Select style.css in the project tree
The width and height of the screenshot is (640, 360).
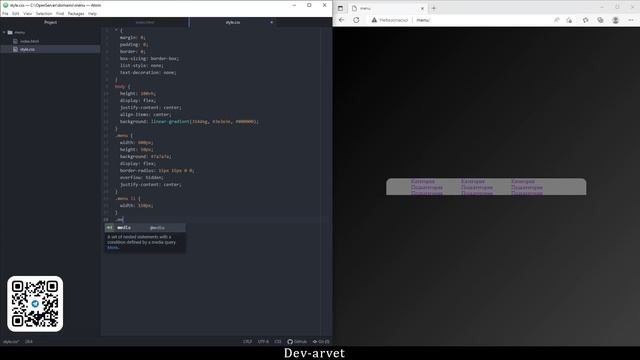[x=27, y=49]
